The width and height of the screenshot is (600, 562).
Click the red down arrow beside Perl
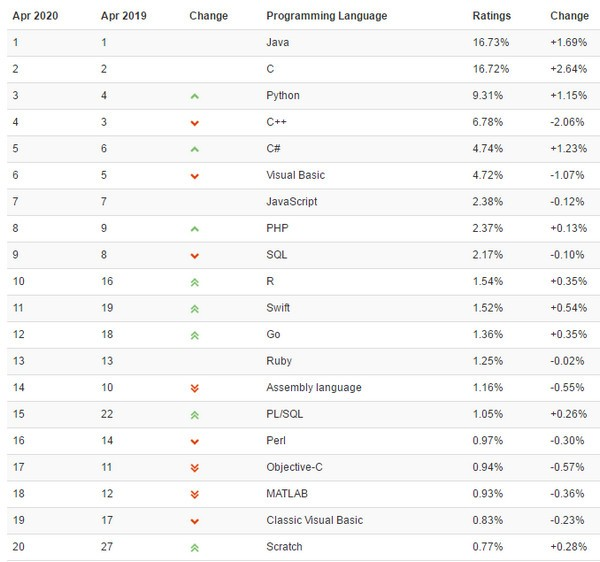pos(194,442)
